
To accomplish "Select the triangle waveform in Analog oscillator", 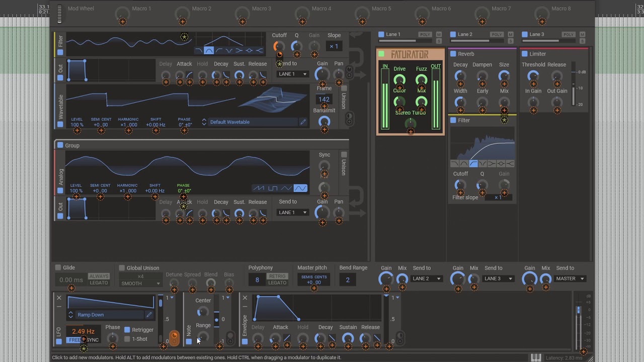I will coord(286,189).
